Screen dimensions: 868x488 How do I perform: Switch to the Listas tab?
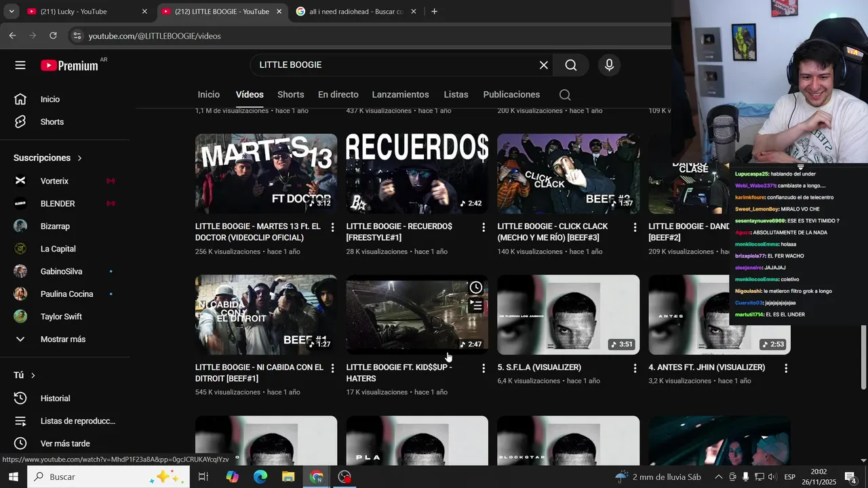coord(456,95)
